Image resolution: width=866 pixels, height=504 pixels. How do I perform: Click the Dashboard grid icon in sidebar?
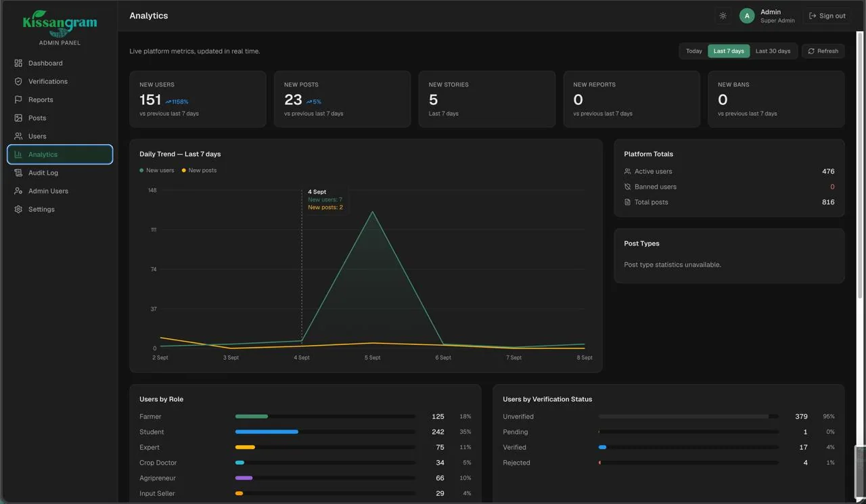click(18, 63)
